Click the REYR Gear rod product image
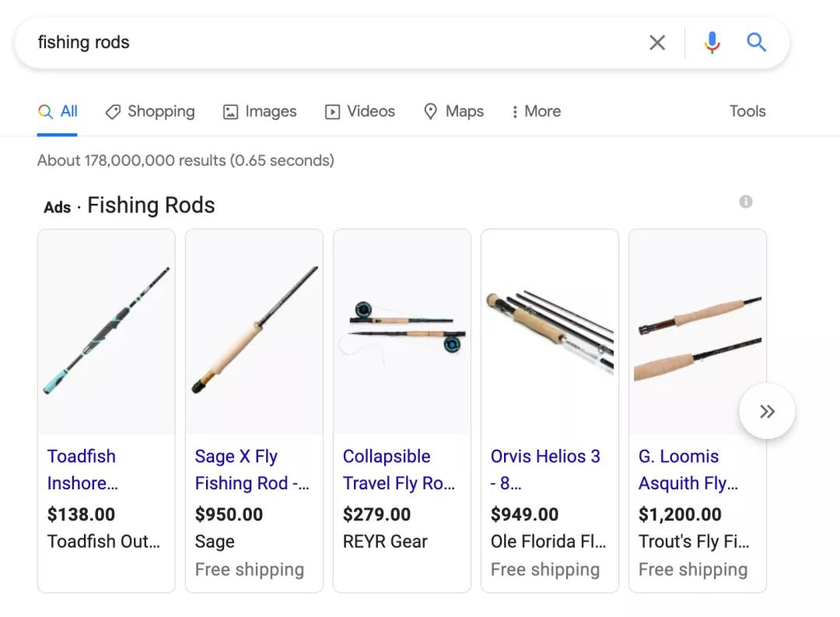 [402, 331]
